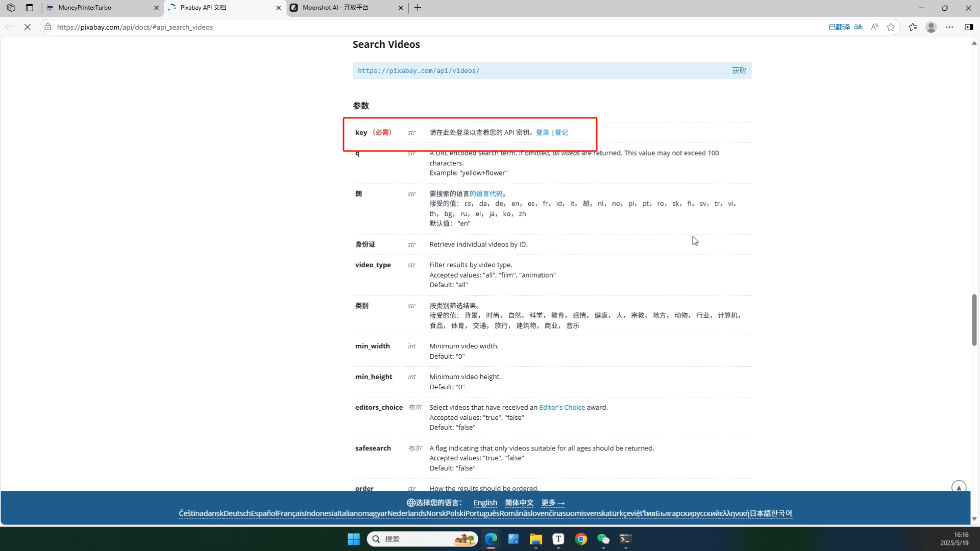Click the 登录 login link
The height and width of the screenshot is (551, 980).
(x=542, y=133)
